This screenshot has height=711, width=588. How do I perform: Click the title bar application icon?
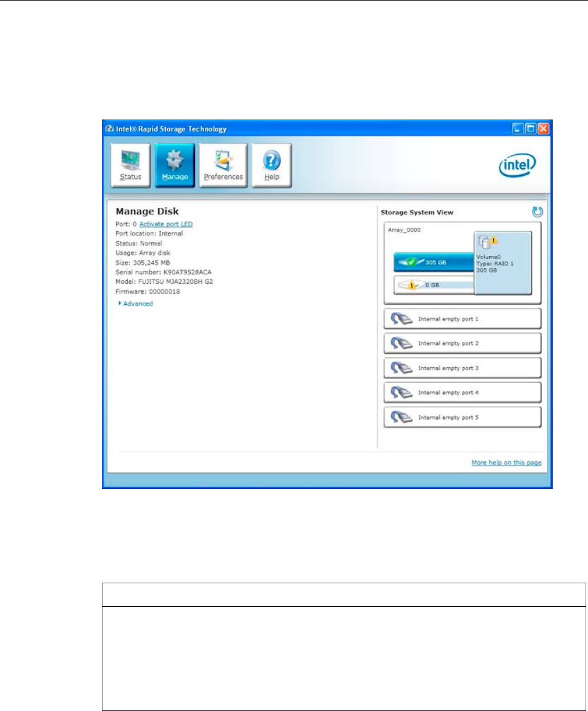coord(108,128)
